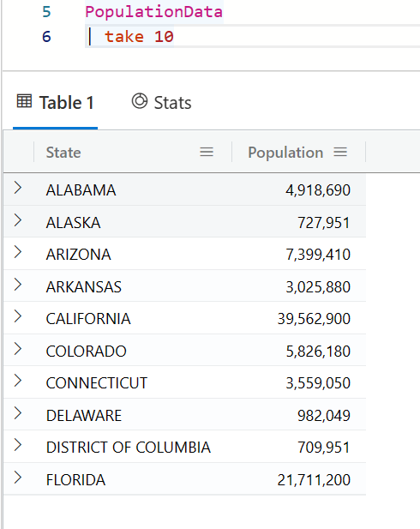Expand the FLORIDA row
This screenshot has width=420, height=529.
[x=18, y=478]
